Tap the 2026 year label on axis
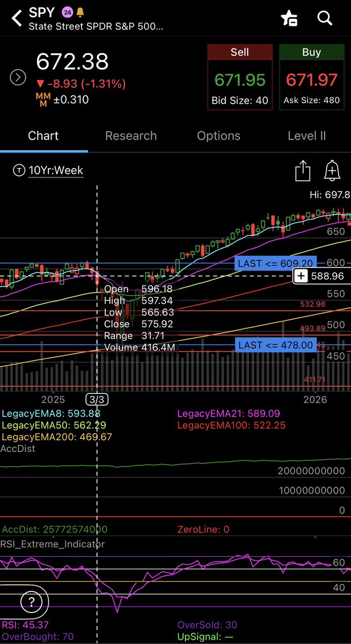 click(315, 399)
